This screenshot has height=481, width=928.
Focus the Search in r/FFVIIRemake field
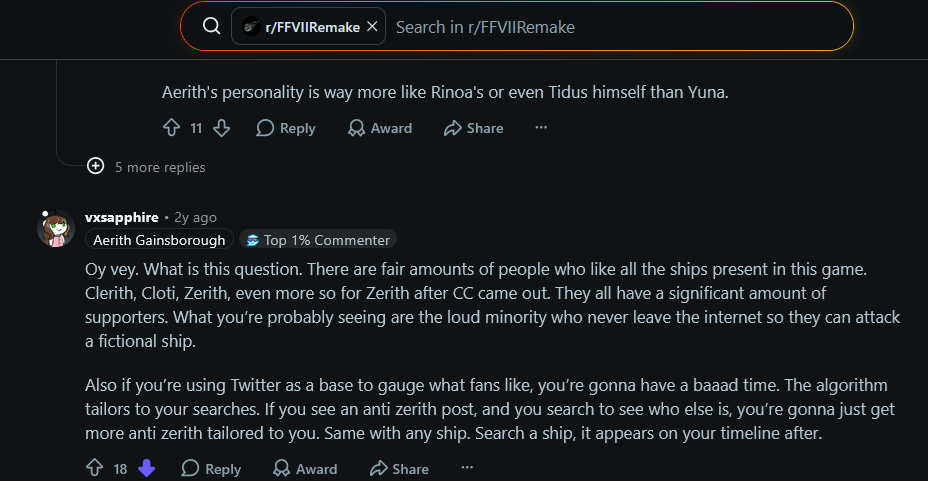618,27
